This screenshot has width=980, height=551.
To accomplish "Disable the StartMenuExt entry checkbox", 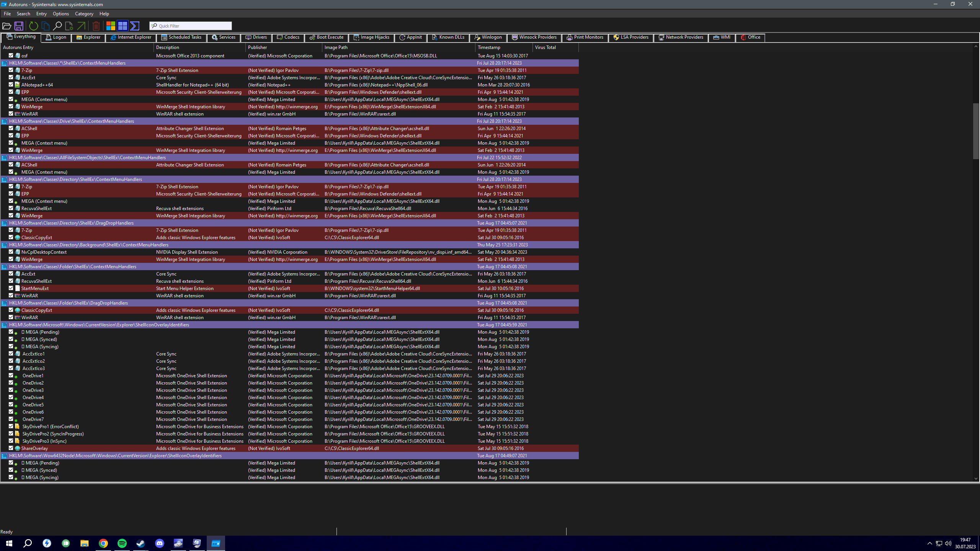I will (x=11, y=288).
